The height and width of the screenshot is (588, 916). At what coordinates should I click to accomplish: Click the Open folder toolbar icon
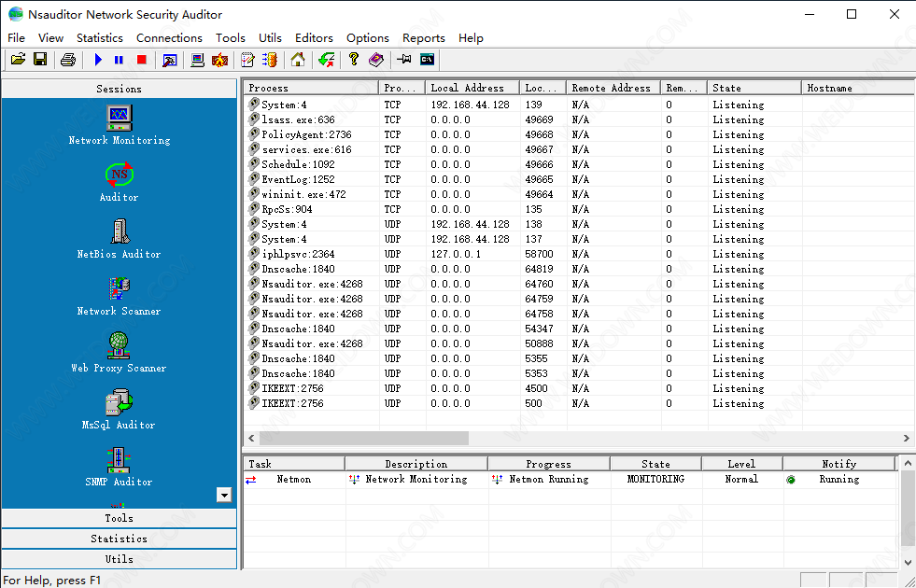tap(18, 60)
